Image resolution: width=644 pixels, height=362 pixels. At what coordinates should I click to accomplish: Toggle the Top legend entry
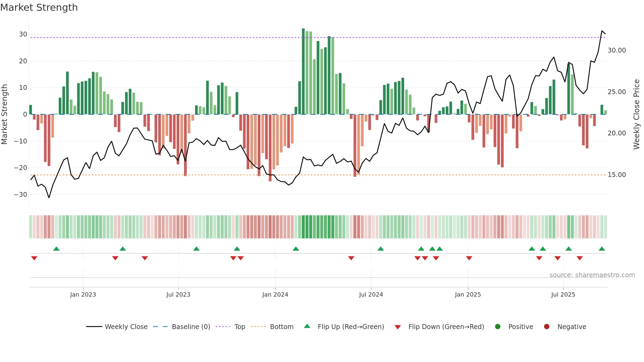point(230,327)
